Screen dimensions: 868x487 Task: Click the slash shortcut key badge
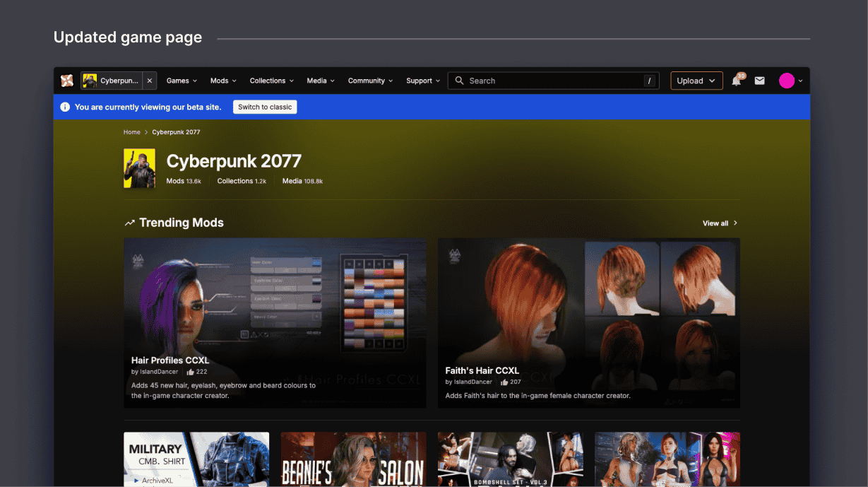pos(649,81)
